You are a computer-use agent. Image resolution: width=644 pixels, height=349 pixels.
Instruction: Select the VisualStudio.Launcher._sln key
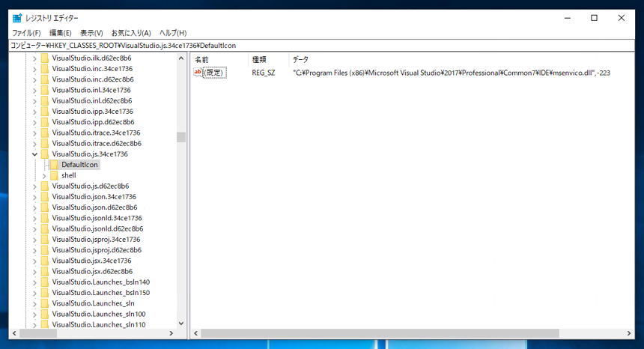click(94, 303)
